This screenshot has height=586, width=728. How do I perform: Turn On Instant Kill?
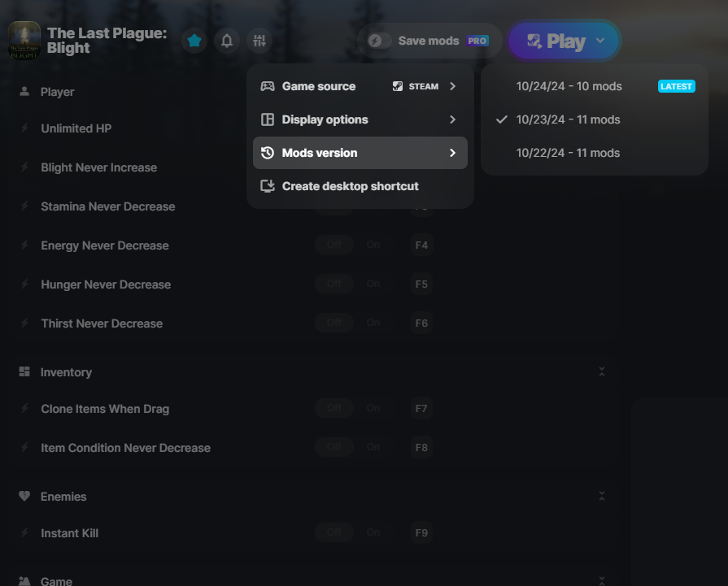(x=373, y=532)
